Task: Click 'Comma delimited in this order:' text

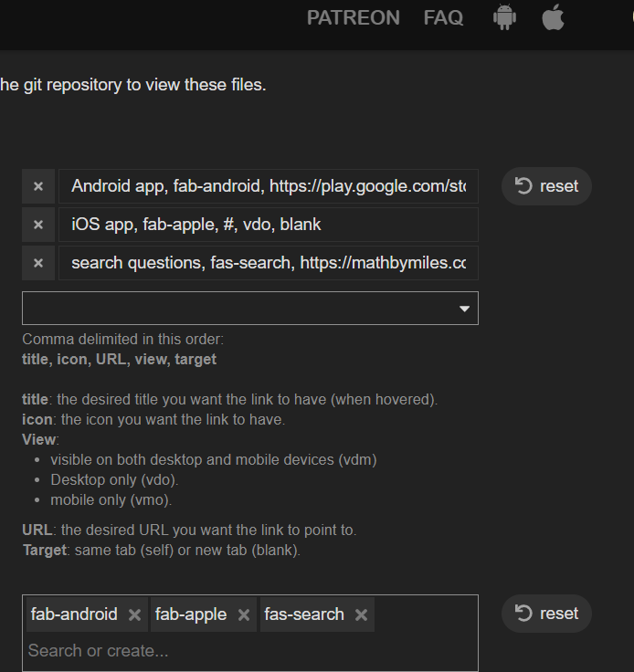Action: tap(123, 339)
